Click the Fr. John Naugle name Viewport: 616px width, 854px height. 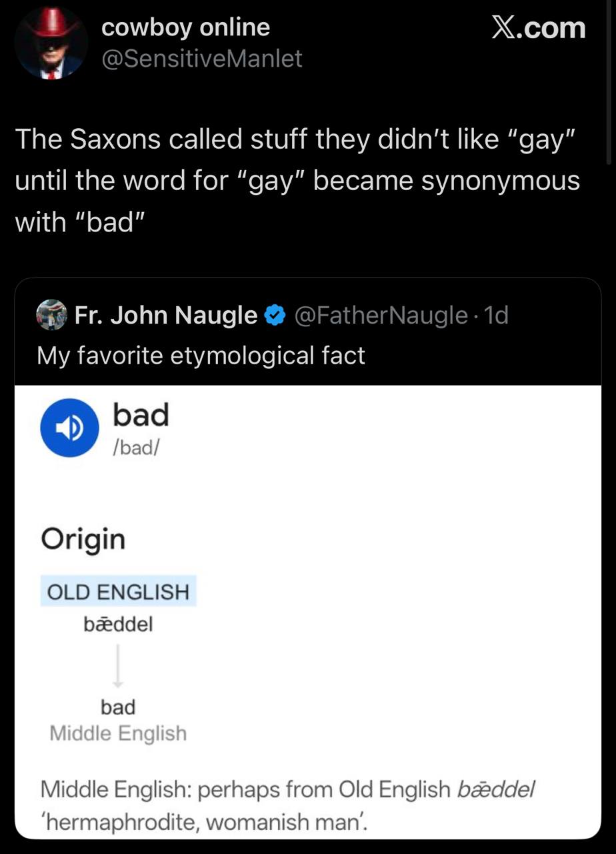pyautogui.click(x=166, y=315)
